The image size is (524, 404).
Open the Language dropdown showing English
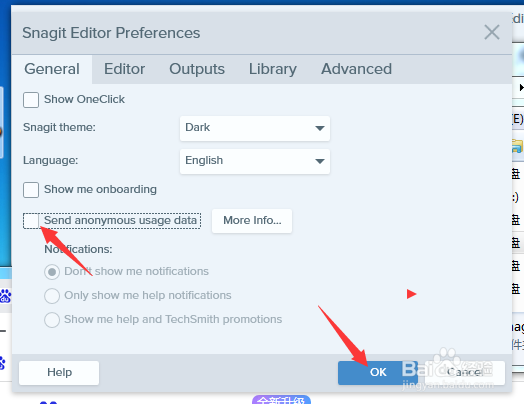point(255,161)
